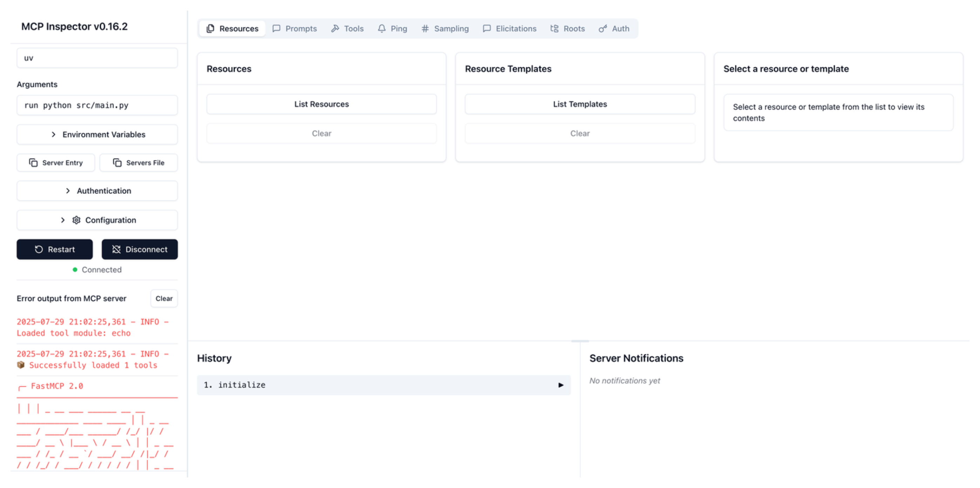Click the Arguments field containing run python src/main.py

(x=97, y=105)
